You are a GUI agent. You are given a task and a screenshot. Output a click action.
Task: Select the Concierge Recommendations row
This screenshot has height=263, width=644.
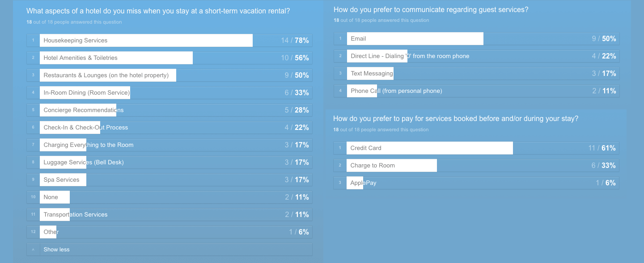[x=169, y=110]
